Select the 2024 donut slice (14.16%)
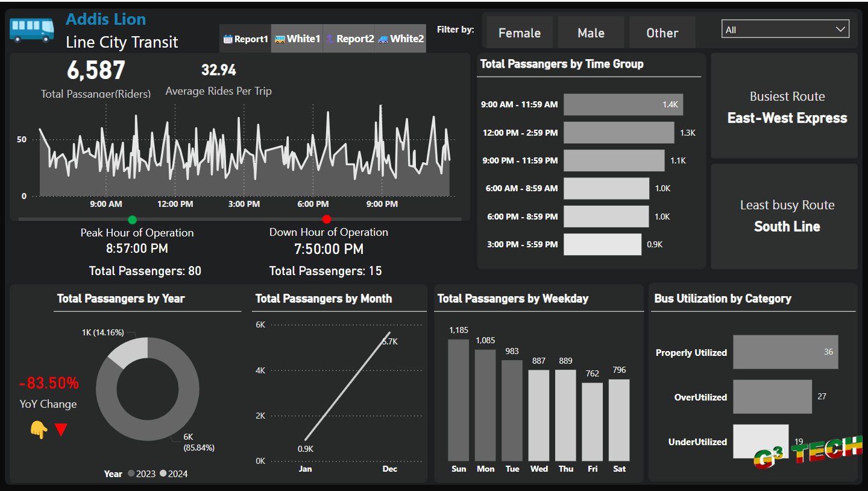Screen dimensions: 868x491 [x=130, y=352]
